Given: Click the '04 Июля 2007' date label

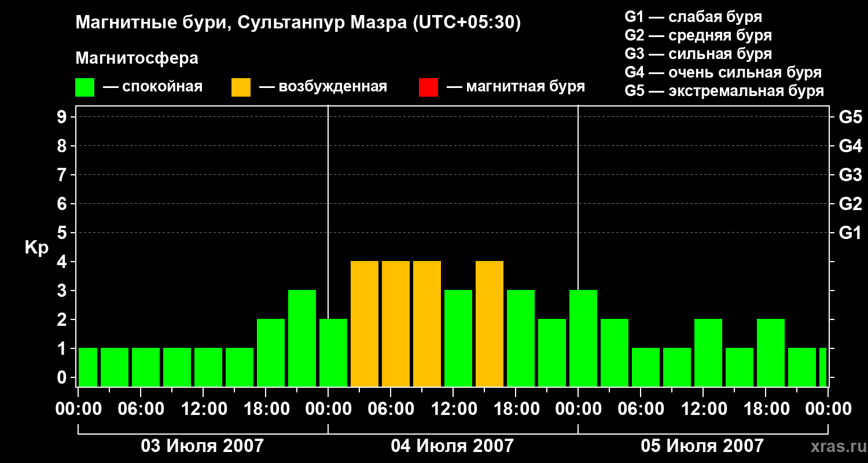Looking at the screenshot, I should 453,446.
